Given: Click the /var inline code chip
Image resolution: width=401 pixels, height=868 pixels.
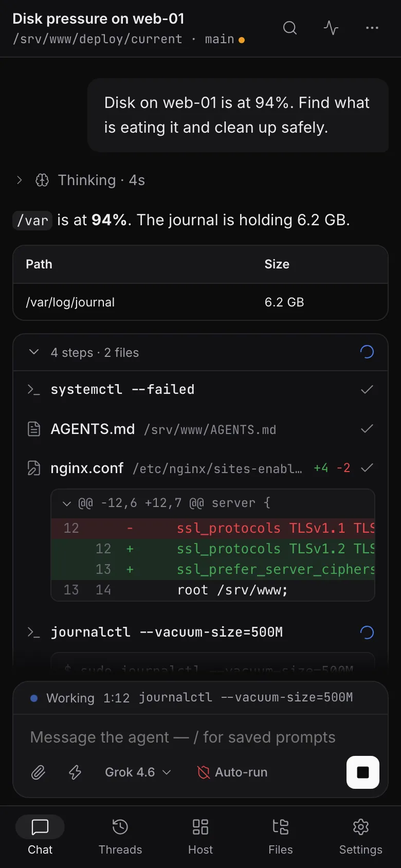Looking at the screenshot, I should pyautogui.click(x=32, y=221).
